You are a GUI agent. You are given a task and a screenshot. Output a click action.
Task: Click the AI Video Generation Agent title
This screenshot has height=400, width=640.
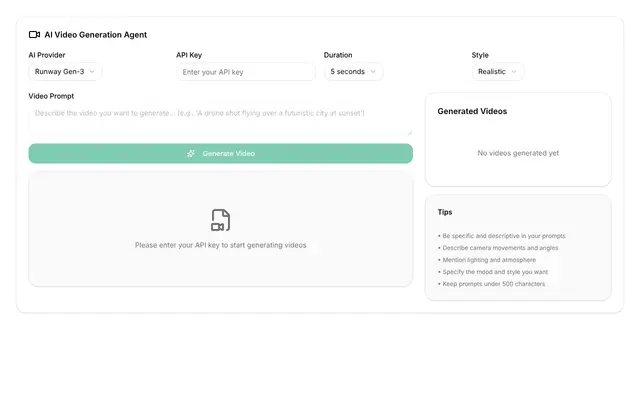[x=96, y=35]
